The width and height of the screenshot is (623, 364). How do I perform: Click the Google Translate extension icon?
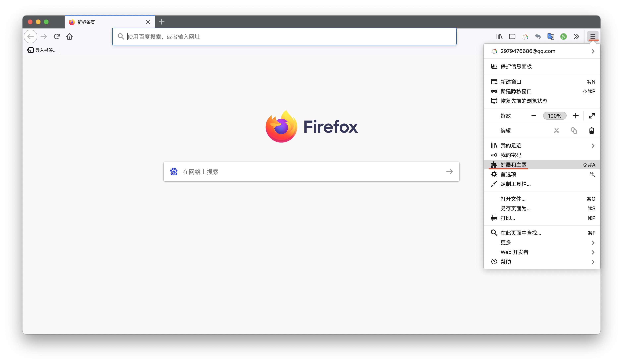551,36
